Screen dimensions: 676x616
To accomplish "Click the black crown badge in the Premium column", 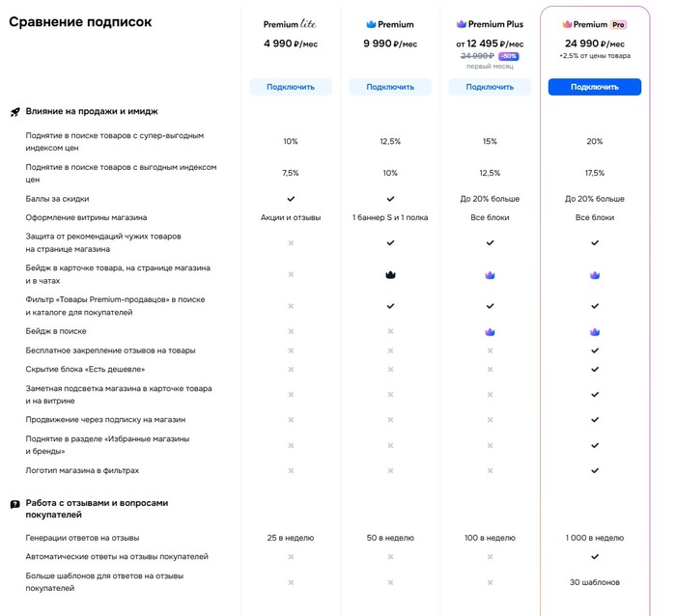I will 390,274.
